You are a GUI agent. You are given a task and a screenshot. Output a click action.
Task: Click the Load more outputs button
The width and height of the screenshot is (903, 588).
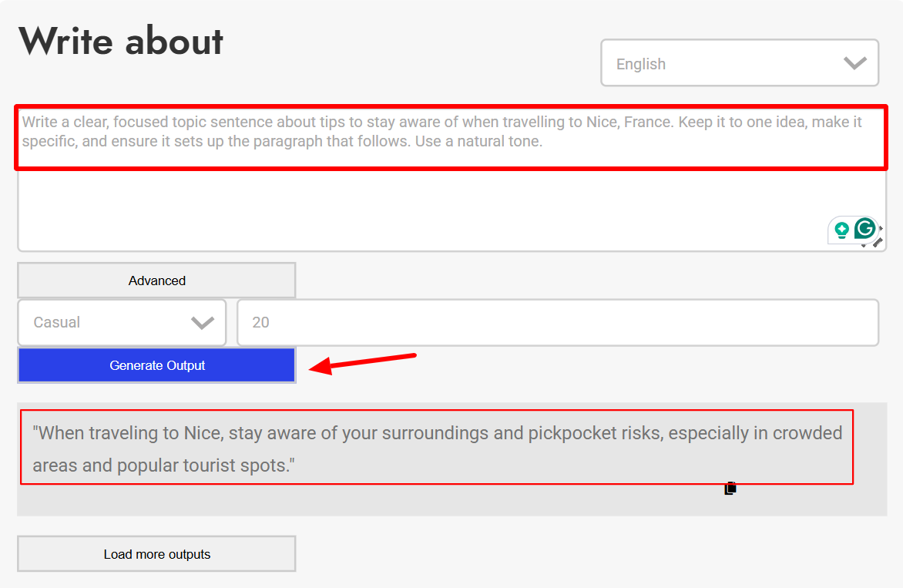click(x=156, y=554)
